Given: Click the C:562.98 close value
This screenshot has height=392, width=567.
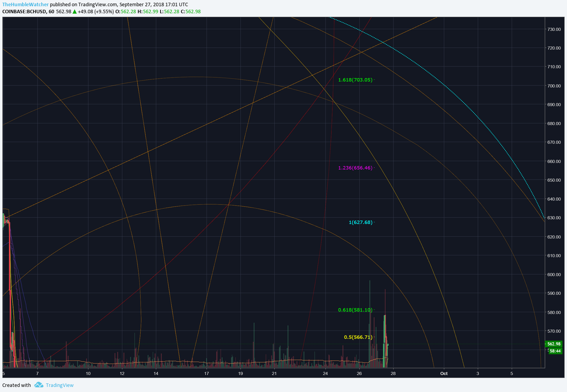Looking at the screenshot, I should pyautogui.click(x=191, y=11).
